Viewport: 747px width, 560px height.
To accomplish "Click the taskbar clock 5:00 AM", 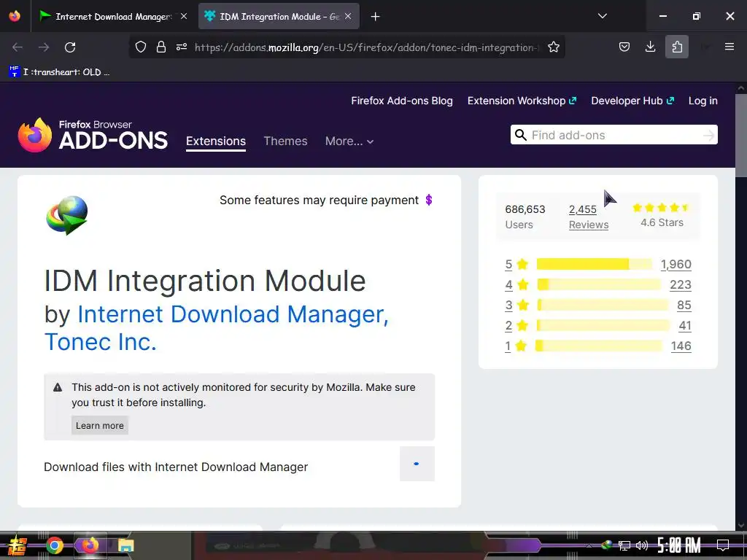I will pos(679,545).
